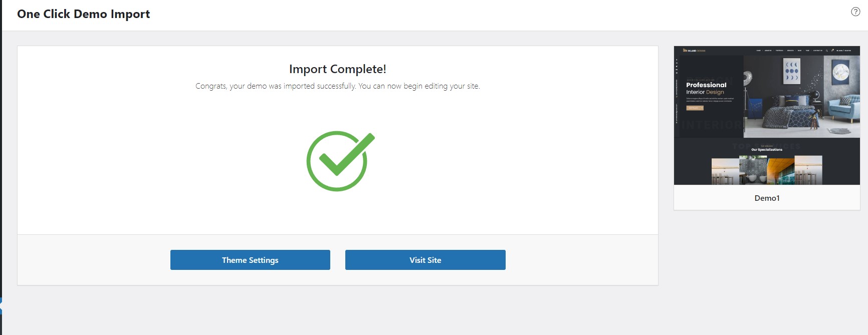Open the site with Visit Site
The height and width of the screenshot is (335, 868).
425,260
